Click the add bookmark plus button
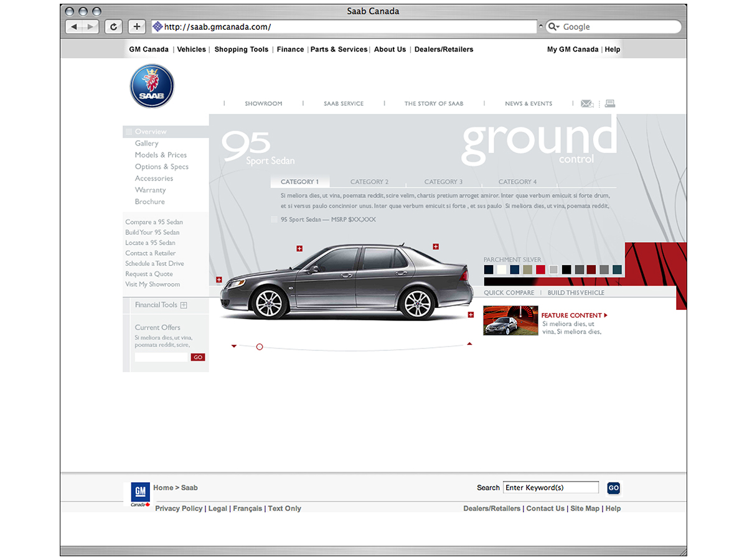Image resolution: width=747 pixels, height=560 pixels. tap(137, 27)
